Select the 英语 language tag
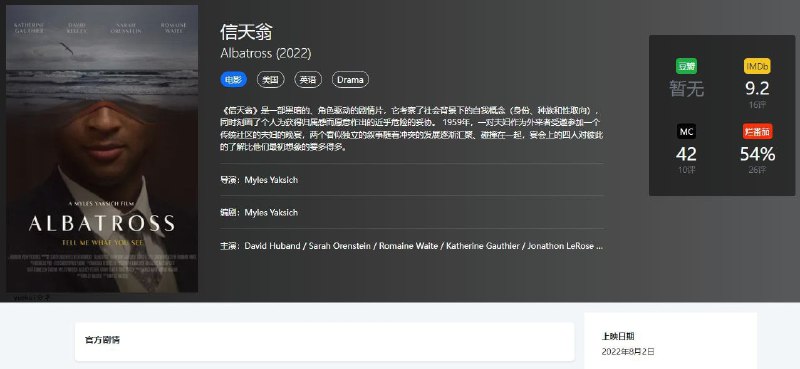Screen dimensions: 800x369 [x=308, y=80]
